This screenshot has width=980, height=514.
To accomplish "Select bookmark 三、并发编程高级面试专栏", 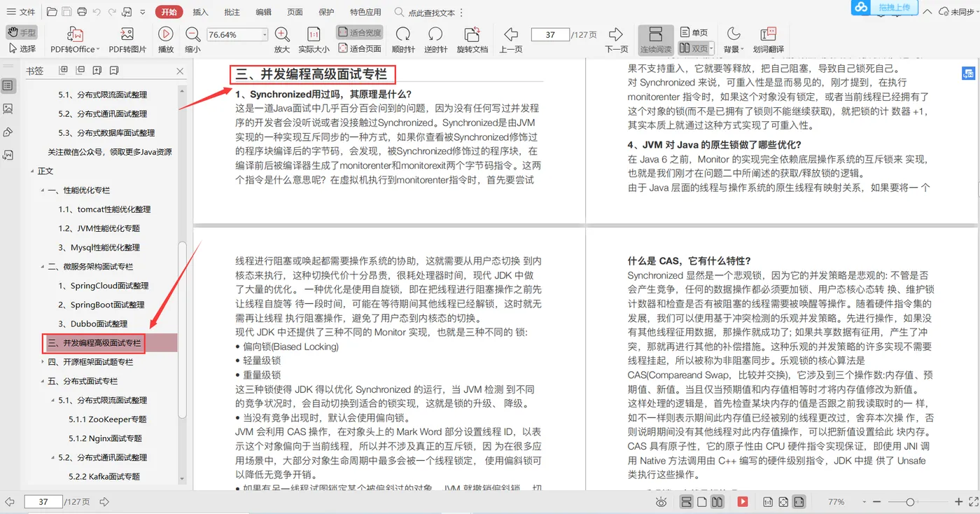I will click(x=94, y=343).
